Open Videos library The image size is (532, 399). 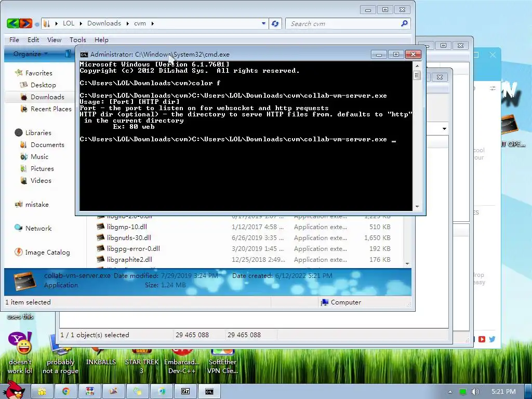click(41, 180)
